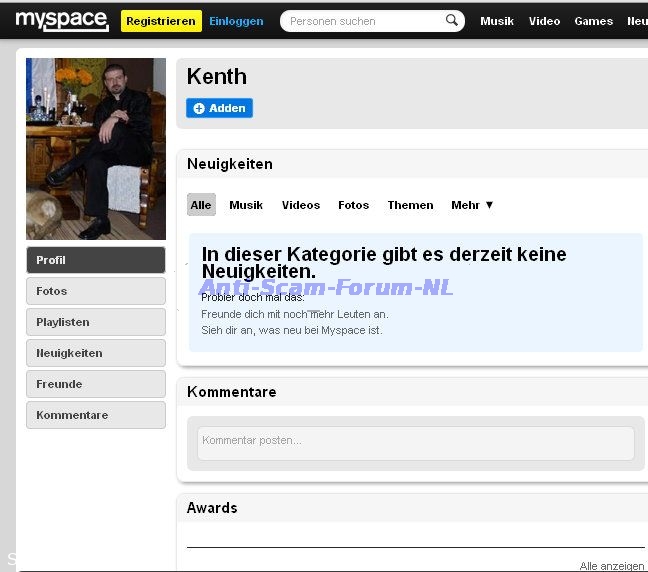
Task: Open the Einloggen link
Action: 236,21
